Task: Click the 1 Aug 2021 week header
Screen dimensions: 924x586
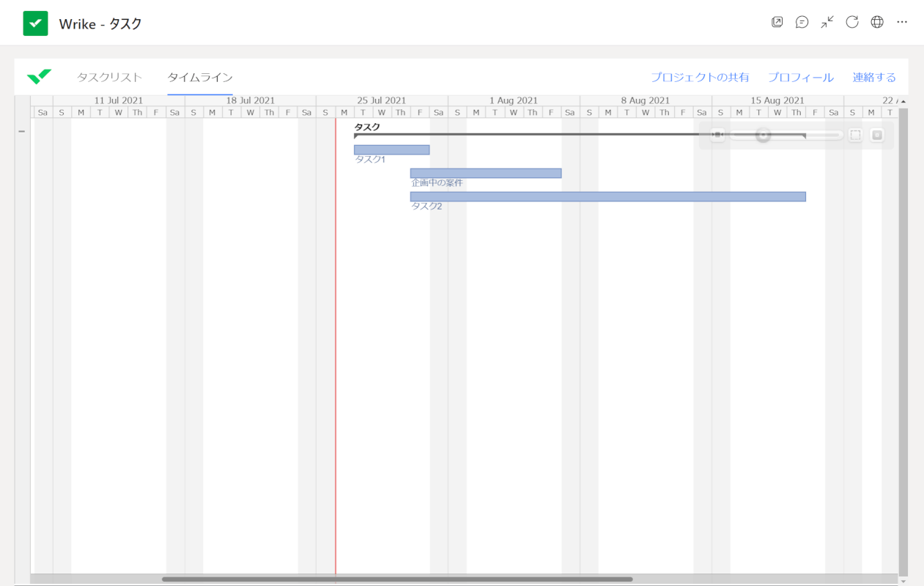Action: pos(514,100)
